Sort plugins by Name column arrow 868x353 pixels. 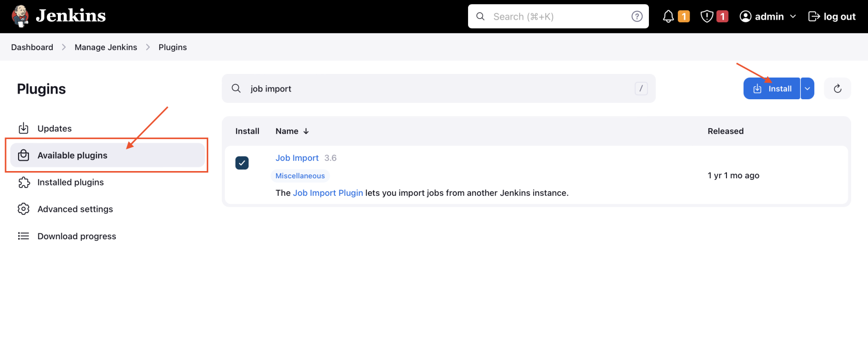306,131
